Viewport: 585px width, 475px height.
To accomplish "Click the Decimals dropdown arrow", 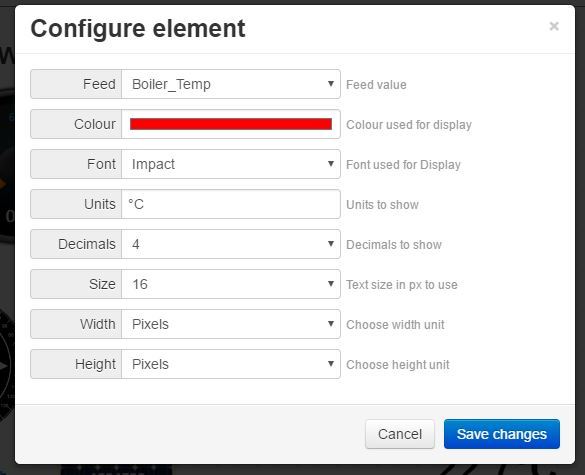I will tap(331, 244).
